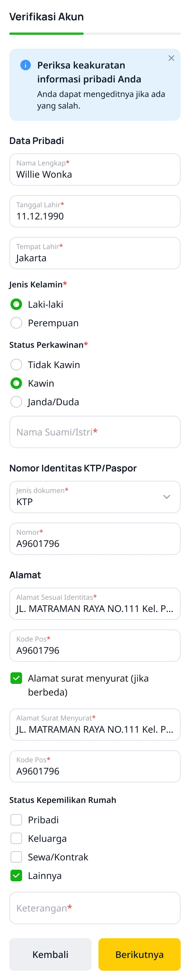The width and height of the screenshot is (190, 980).
Task: Click the blue info icon in the banner
Action: tap(25, 65)
